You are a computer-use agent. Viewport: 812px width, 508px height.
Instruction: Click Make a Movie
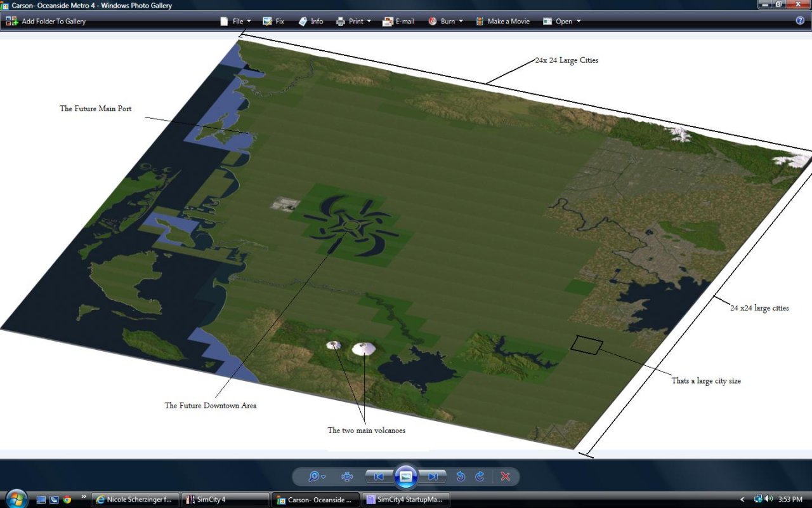click(x=502, y=21)
